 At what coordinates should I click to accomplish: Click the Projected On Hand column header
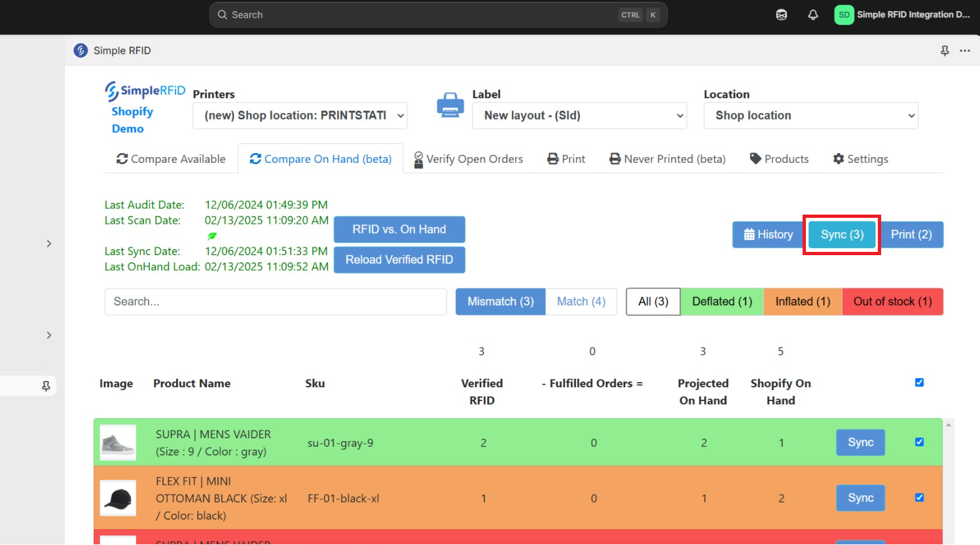tap(703, 392)
